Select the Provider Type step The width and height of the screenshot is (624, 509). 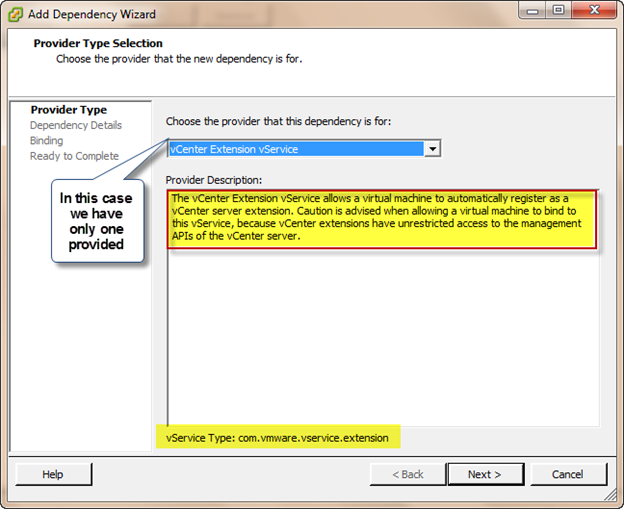tap(69, 110)
